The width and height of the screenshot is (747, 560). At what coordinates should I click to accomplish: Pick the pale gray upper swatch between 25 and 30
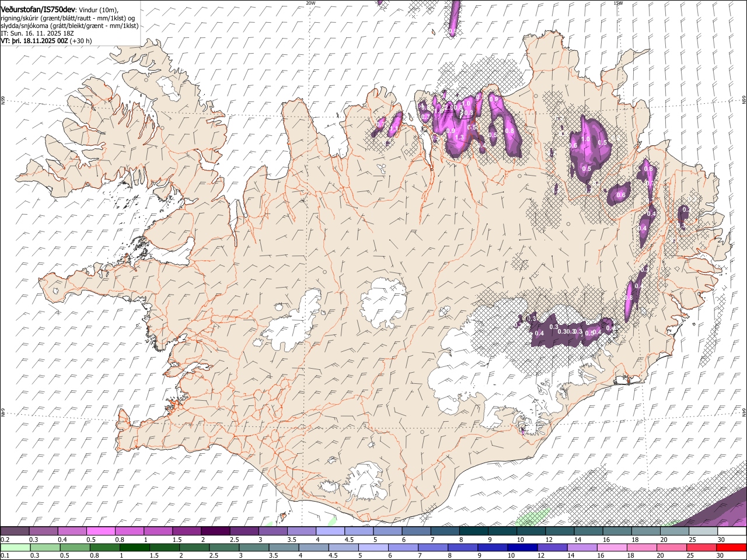[x=703, y=531]
